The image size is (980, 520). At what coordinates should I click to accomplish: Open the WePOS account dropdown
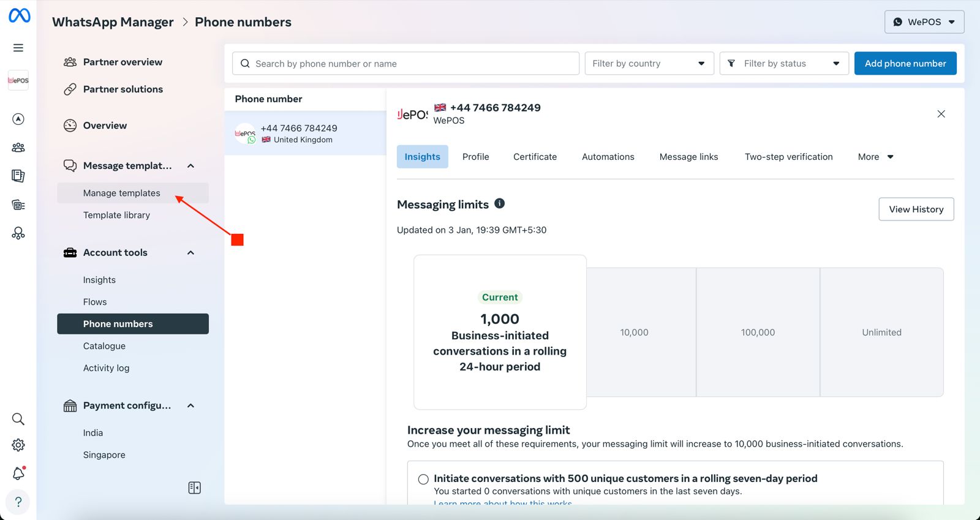[x=924, y=22]
